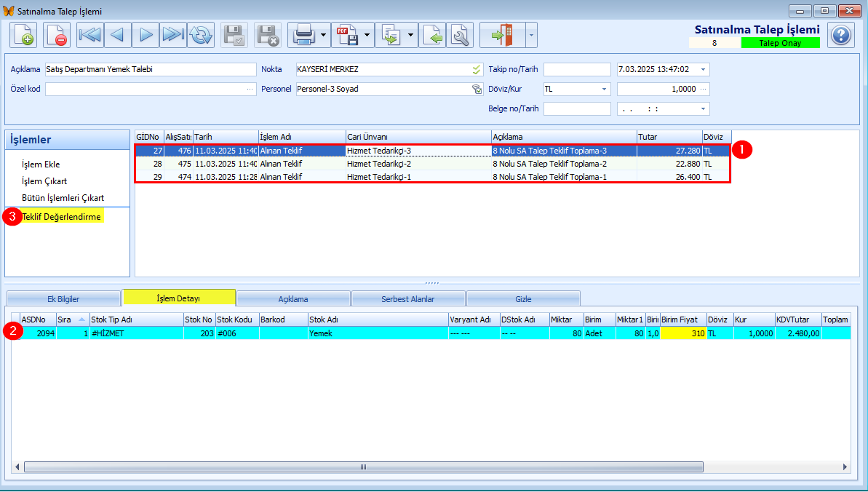Click the scroll left arrow of detail grid

(17, 467)
